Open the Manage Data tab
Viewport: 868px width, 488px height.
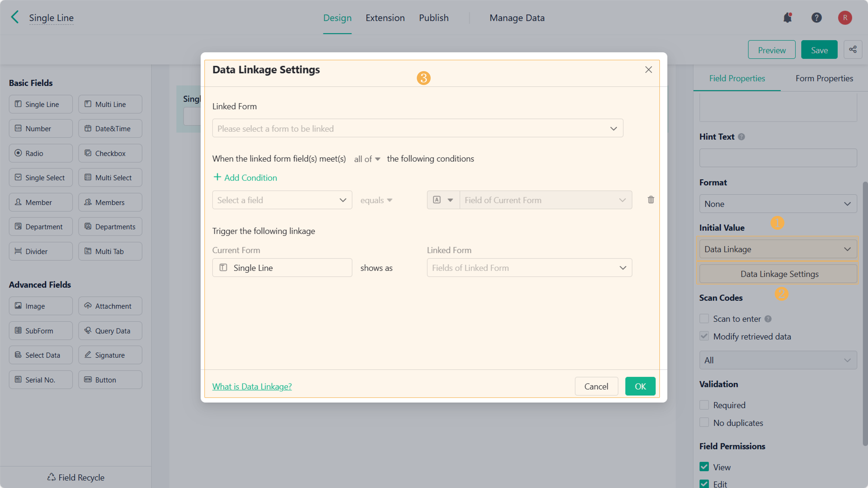click(517, 18)
